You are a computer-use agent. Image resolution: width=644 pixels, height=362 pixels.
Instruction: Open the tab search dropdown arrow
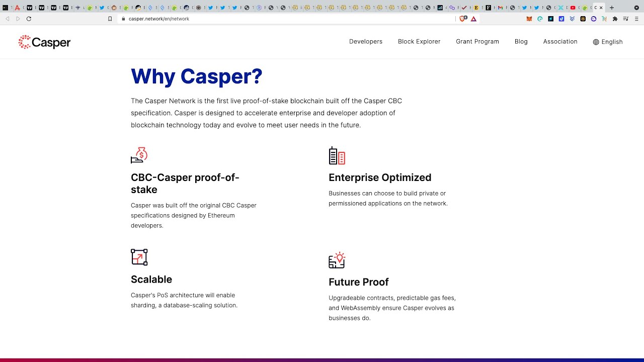coord(636,8)
